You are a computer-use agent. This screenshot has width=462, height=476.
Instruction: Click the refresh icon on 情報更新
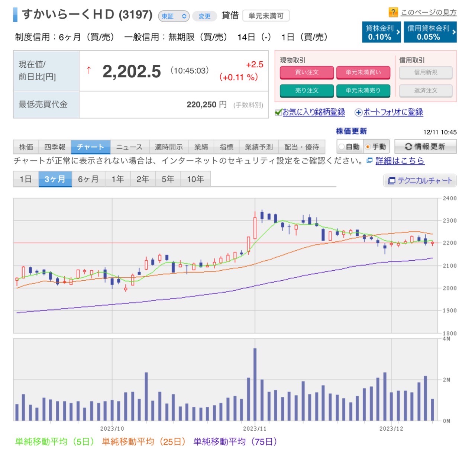tap(408, 147)
